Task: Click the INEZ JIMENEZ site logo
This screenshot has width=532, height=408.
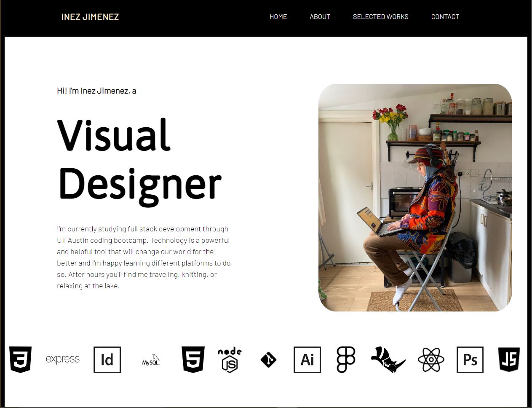Action: (90, 17)
